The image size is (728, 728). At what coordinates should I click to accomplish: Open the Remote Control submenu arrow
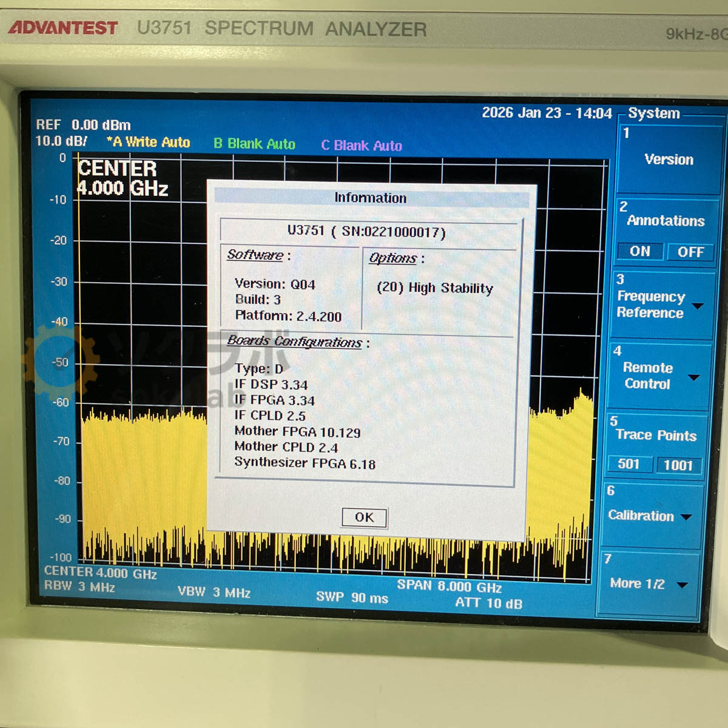(694, 377)
